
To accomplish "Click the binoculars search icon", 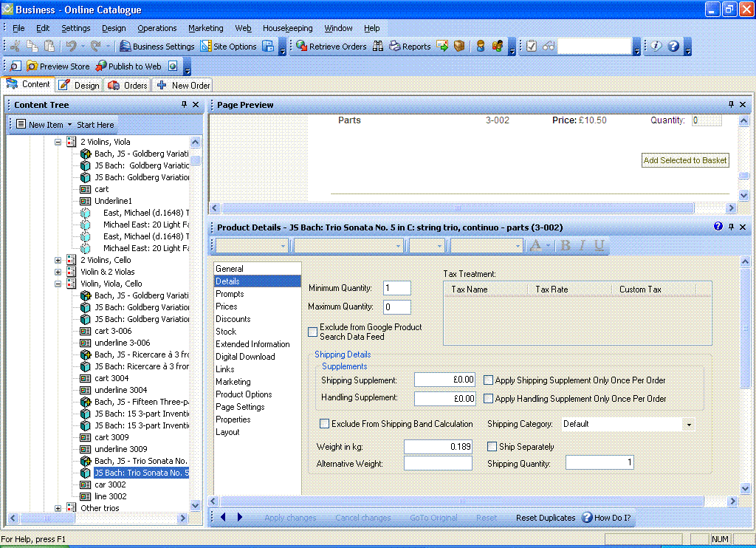I will (378, 47).
